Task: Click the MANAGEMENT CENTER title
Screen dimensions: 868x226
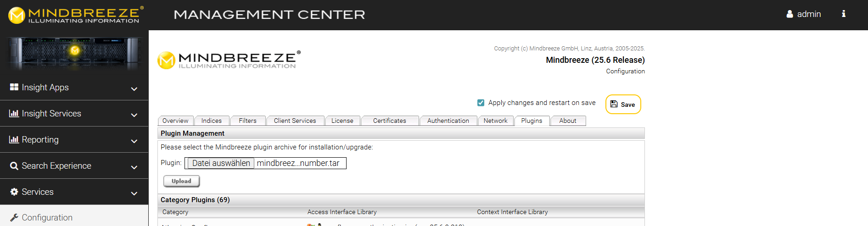Action: coord(269,15)
